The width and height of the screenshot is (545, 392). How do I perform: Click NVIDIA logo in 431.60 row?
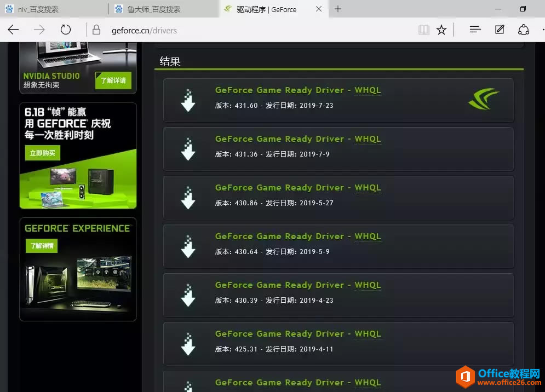(484, 99)
